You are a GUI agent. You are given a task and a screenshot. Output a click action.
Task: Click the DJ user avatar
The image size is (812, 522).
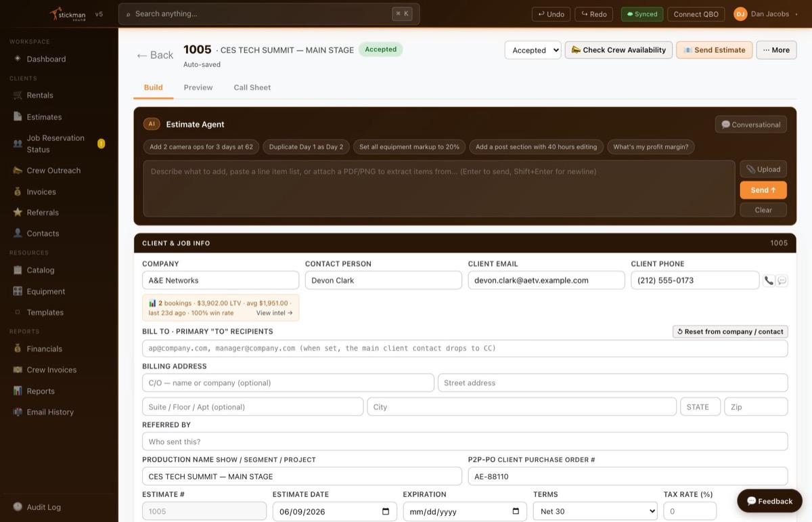pyautogui.click(x=740, y=14)
